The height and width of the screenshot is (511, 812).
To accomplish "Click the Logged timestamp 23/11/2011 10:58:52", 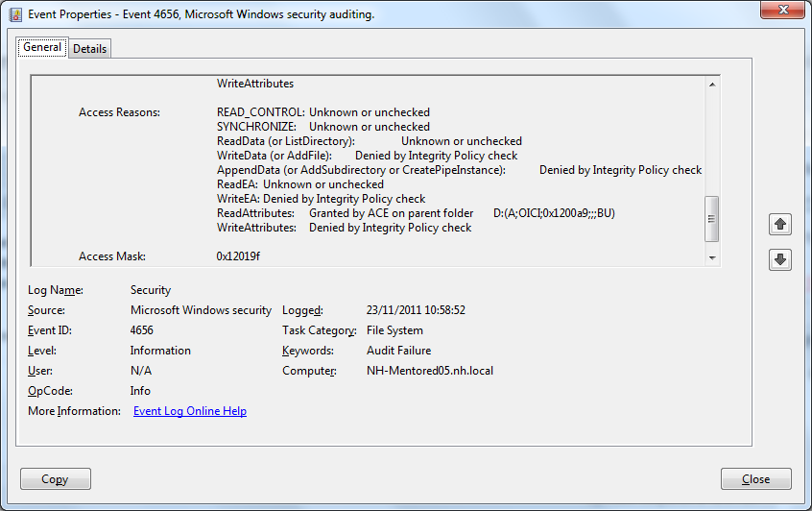I will point(416,310).
